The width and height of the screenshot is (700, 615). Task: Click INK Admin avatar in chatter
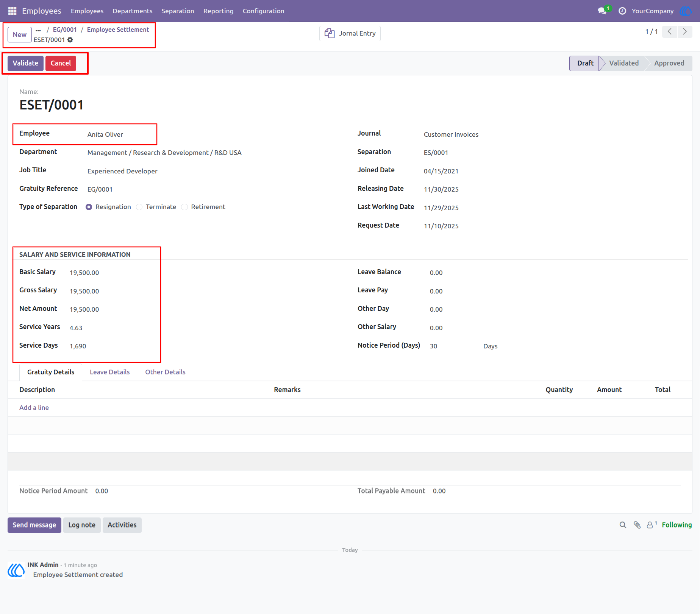point(16,570)
